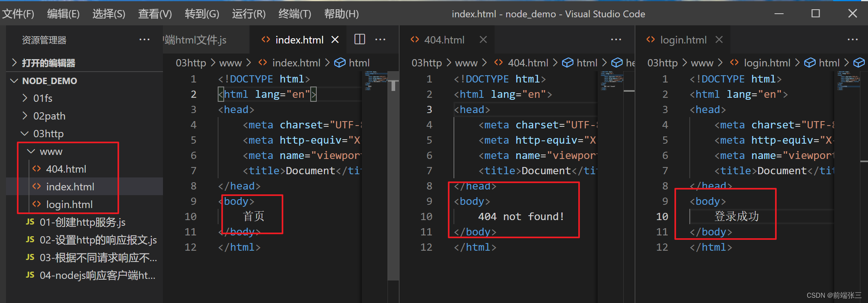
Task: Click html lang line in 404.html editor
Action: coord(503,94)
